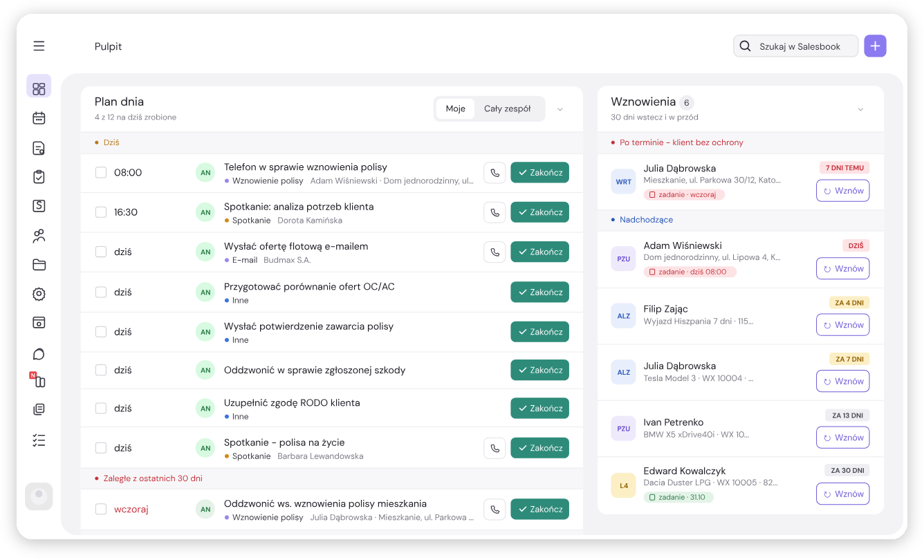Click 'Wznów' for Edward Kowalczyk
Screen dimensions: 924x560
[x=843, y=494]
